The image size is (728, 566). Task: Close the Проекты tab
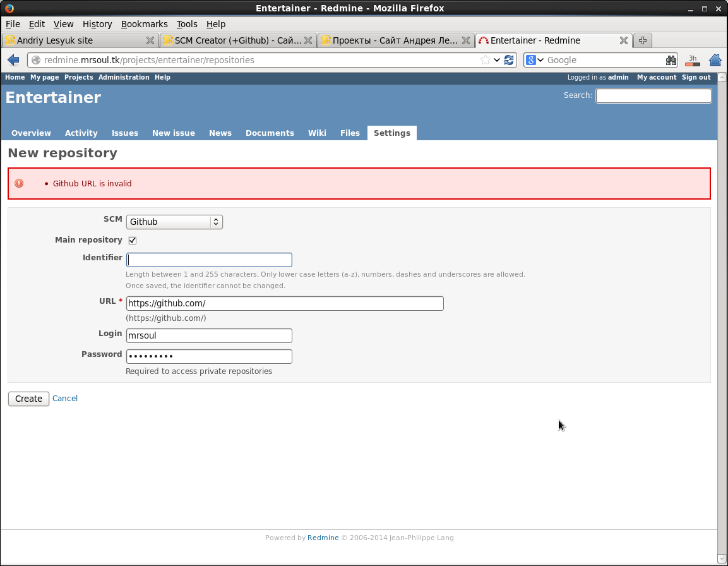[x=466, y=40]
